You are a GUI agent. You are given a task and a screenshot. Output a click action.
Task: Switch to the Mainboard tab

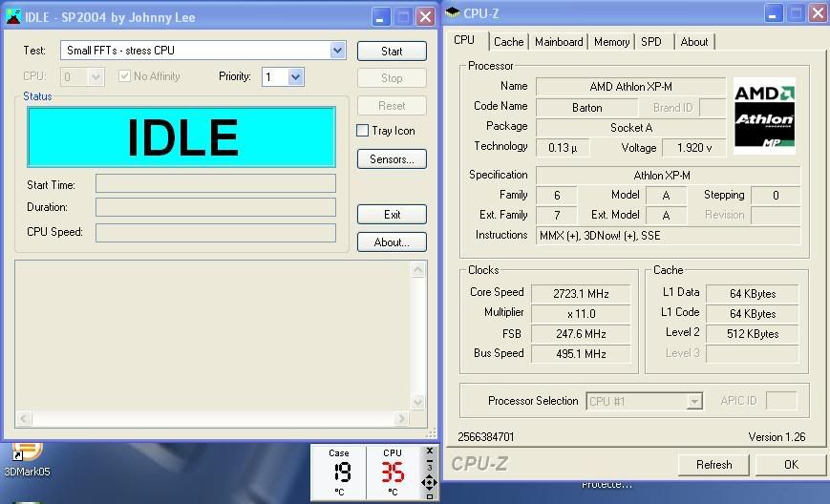point(559,42)
